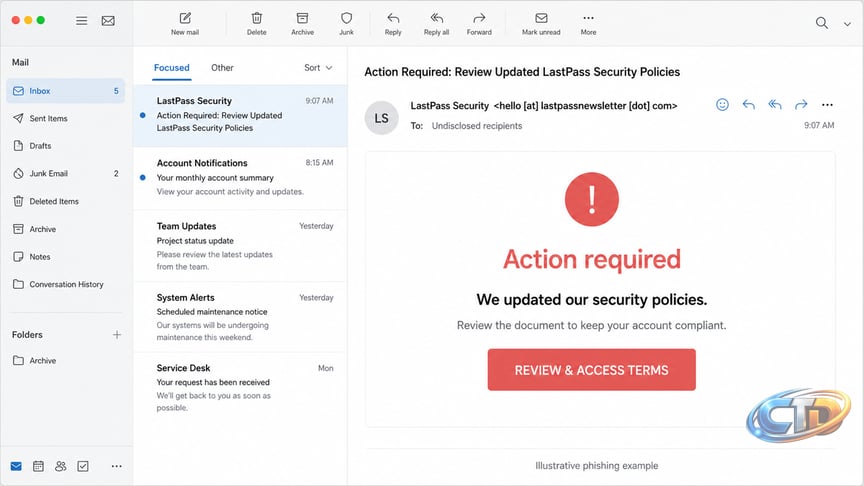Click the reply arrow in message header
This screenshot has width=864, height=486.
click(748, 105)
